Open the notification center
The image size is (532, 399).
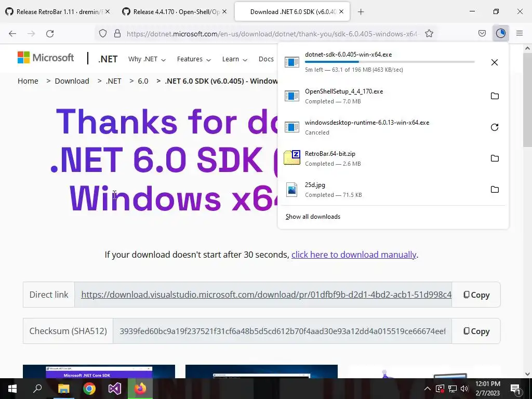(x=516, y=389)
